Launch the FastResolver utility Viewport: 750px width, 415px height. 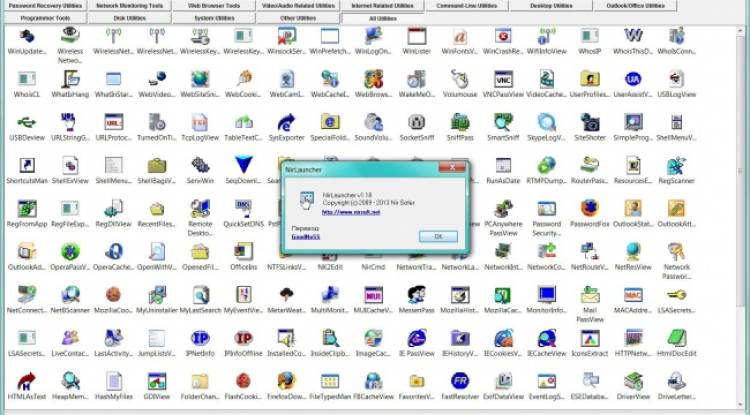click(460, 382)
